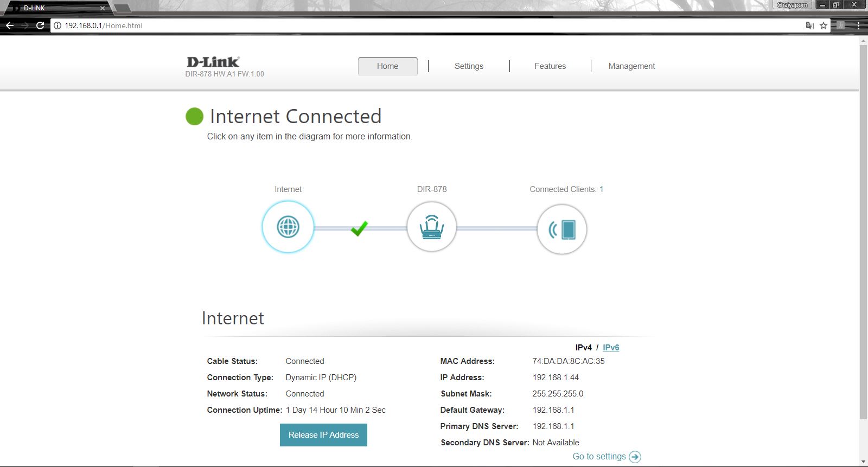Open the Management menu
The image size is (868, 467).
pos(631,66)
